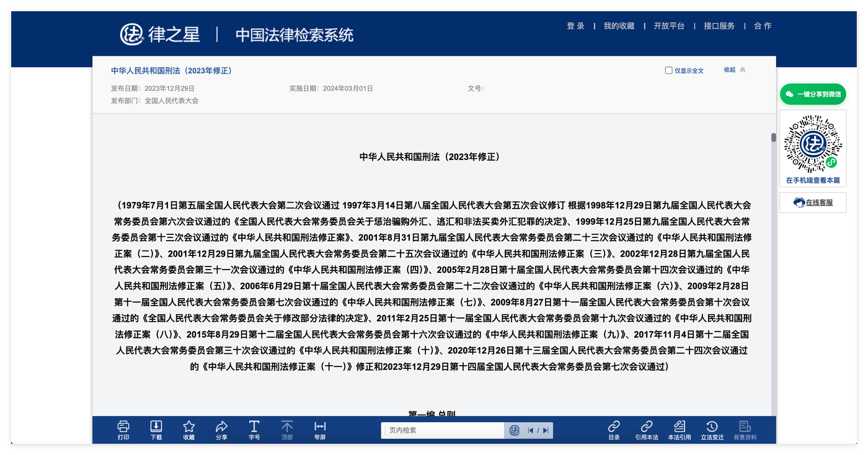Image resolution: width=868 pixels, height=455 pixels.
Task: Open 开放平台 in the top navigation
Action: pos(669,26)
